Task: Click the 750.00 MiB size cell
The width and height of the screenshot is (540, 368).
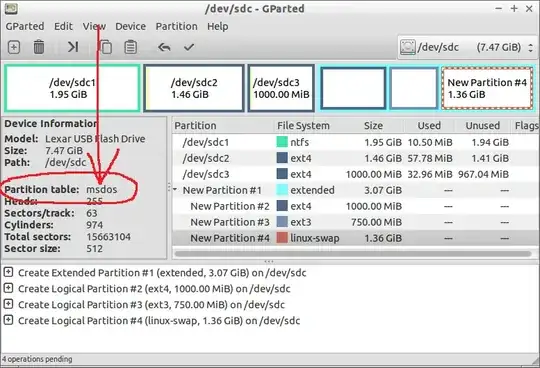Action: coord(376,222)
